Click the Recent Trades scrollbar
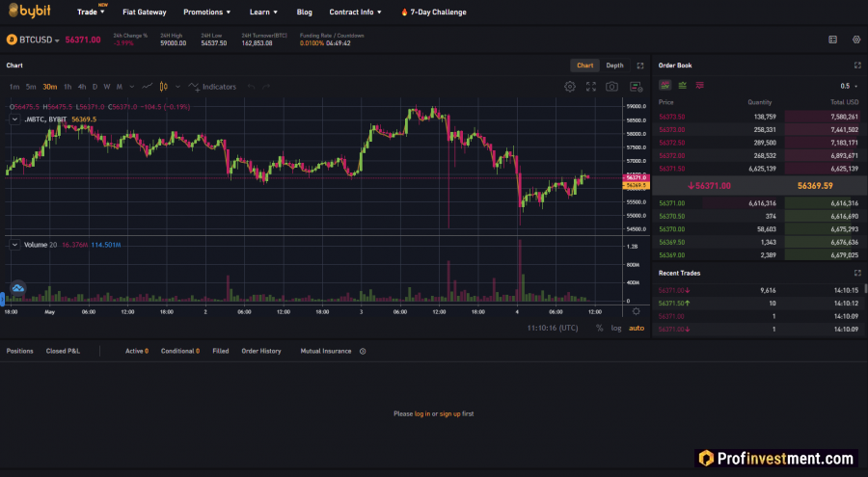This screenshot has height=477, width=868. [865, 288]
